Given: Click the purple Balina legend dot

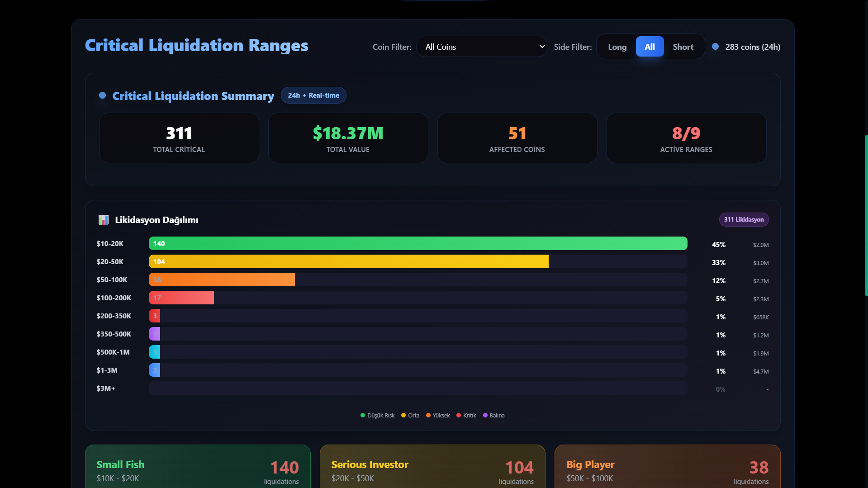Looking at the screenshot, I should pos(485,415).
